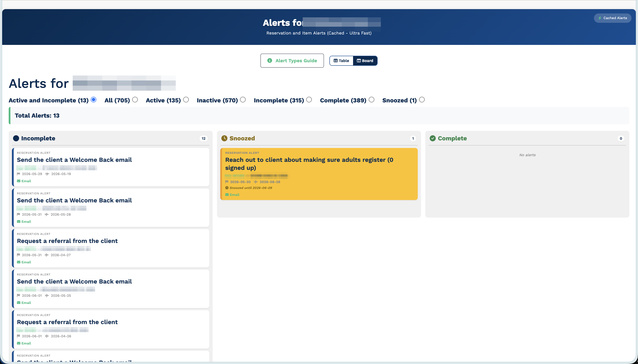
Task: Click plane icon next to 2026-05-28
Action: point(46,214)
